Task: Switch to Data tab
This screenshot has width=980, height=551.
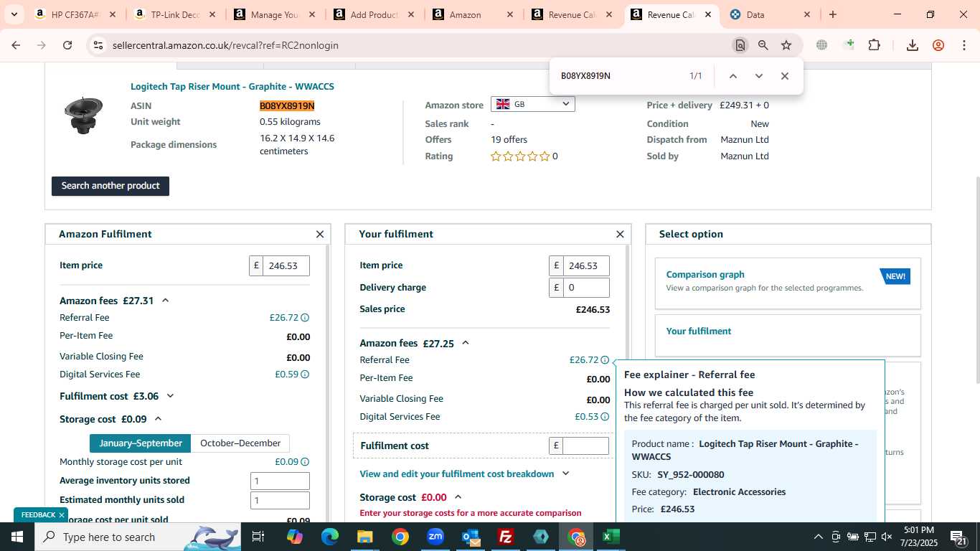Action: pyautogui.click(x=769, y=14)
